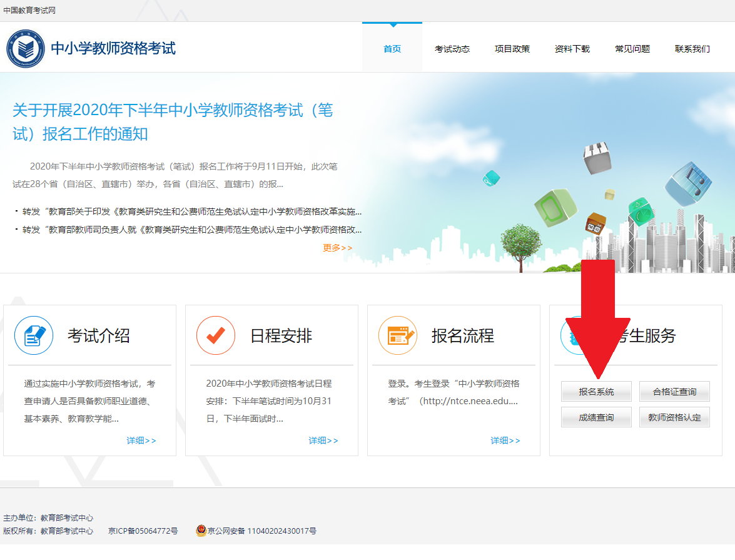Image resolution: width=735 pixels, height=560 pixels.
Task: Click the NTCE site logo emblem
Action: (26, 48)
